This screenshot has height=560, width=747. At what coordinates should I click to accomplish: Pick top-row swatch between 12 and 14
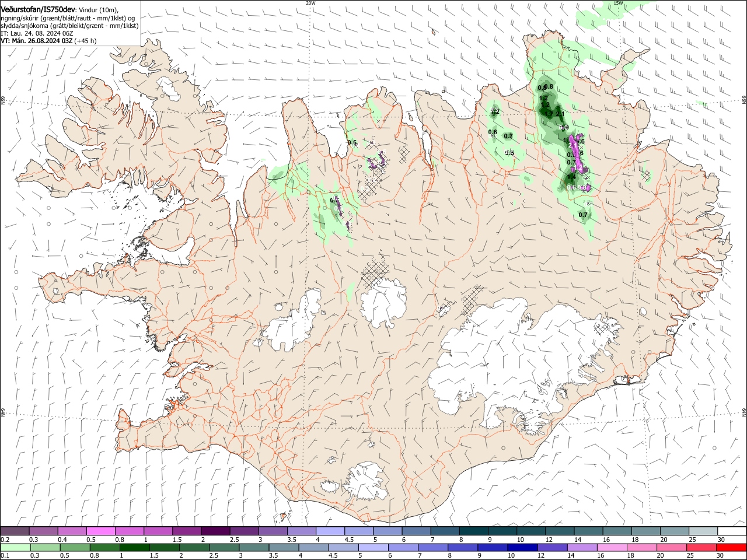560,531
